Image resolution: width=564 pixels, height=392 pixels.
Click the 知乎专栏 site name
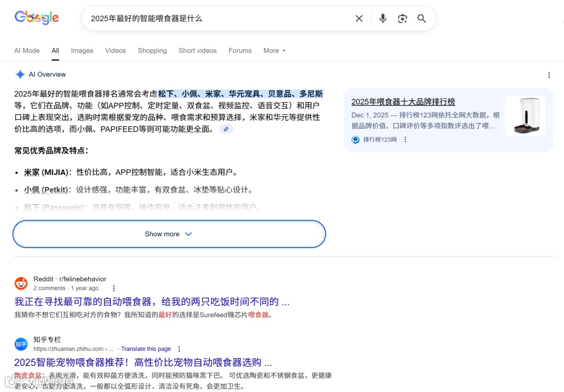pyautogui.click(x=47, y=339)
